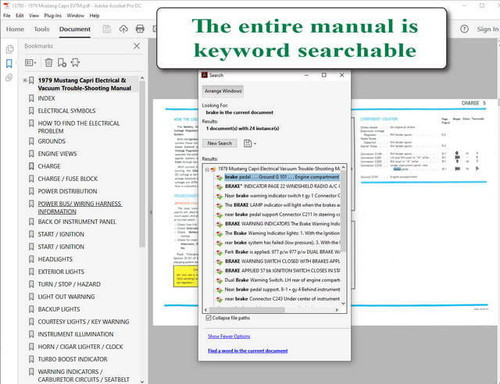Open HORN / CIGAR LIGHTER / CLOCK bookmark
The height and width of the screenshot is (384, 500).
click(x=80, y=347)
